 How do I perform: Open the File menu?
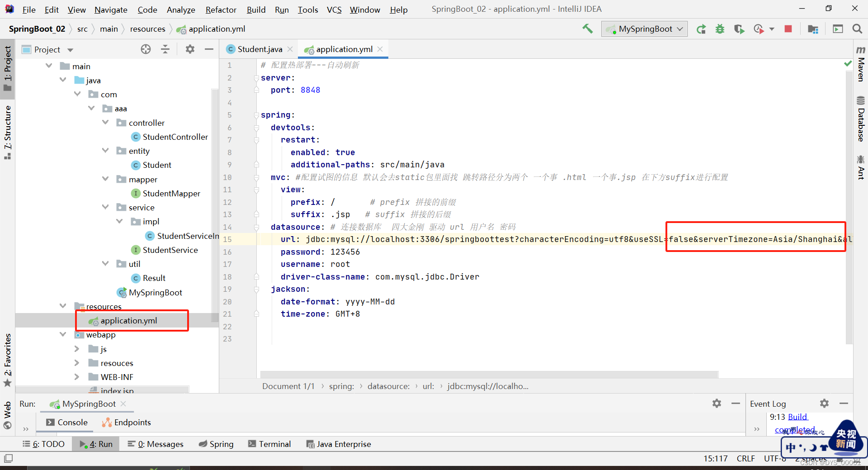click(x=29, y=9)
